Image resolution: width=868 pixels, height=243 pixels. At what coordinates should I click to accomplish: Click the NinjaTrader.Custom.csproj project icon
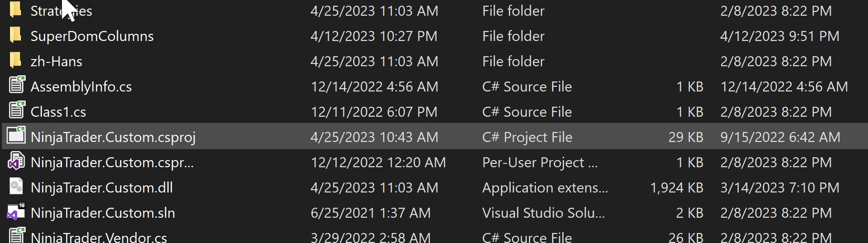tap(16, 136)
